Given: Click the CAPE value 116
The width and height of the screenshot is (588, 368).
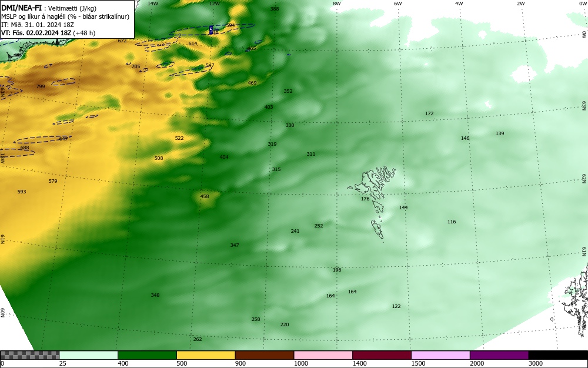Looking at the screenshot, I should tap(452, 222).
